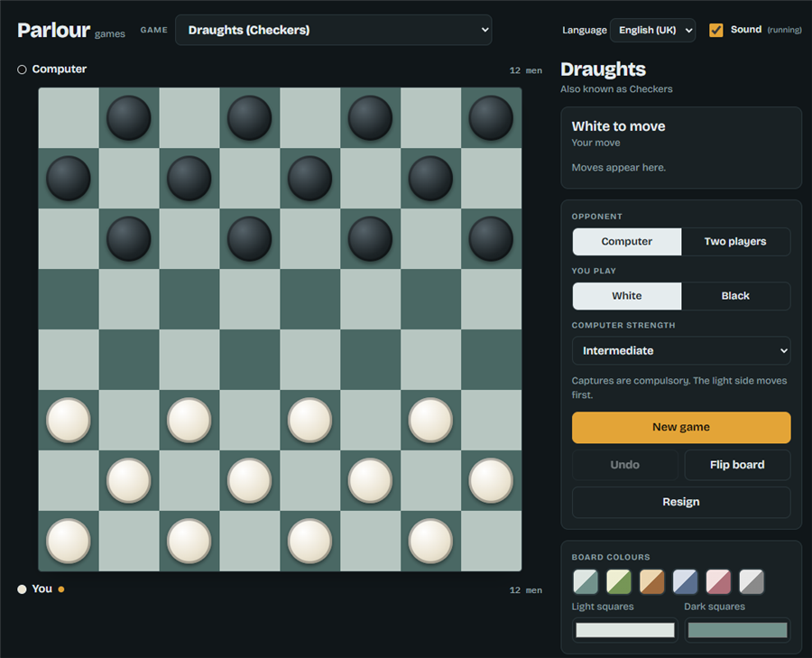Viewport: 812px width, 658px height.
Task: Select rightmost white man in middle white row
Action: pyautogui.click(x=491, y=480)
